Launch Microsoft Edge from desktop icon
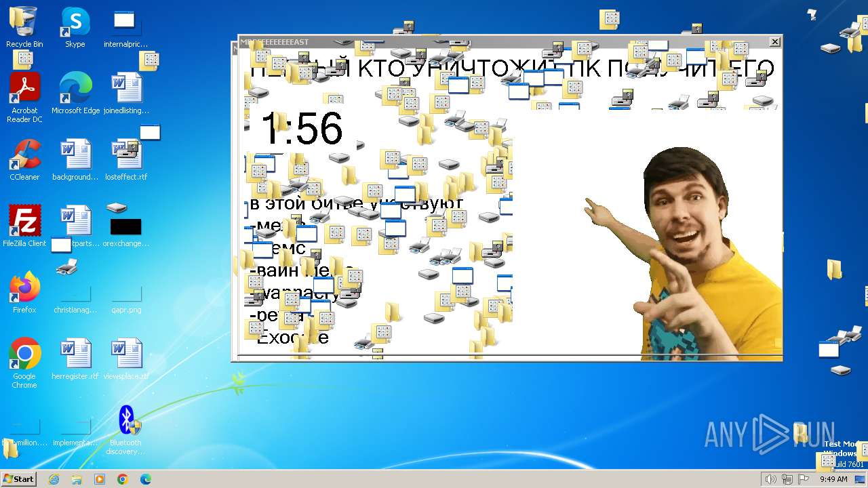Screen dimensions: 868x488 [x=75, y=94]
